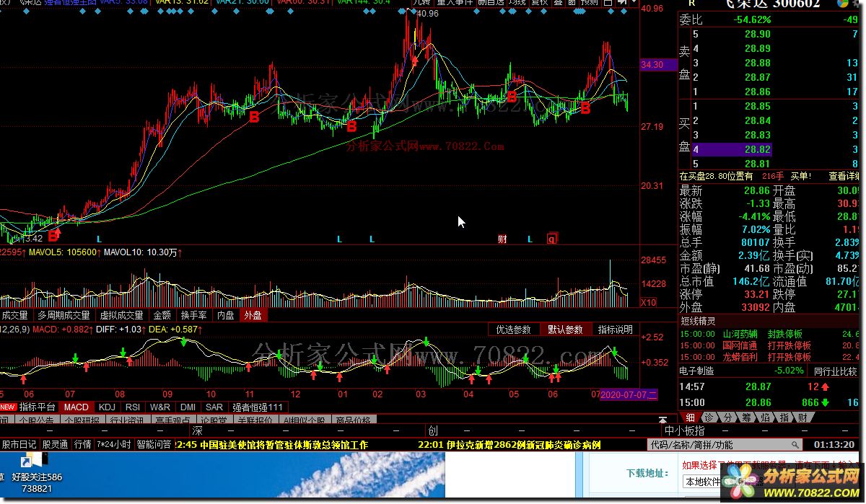
Task: Open the 7*24小时 news item
Action: tap(114, 445)
